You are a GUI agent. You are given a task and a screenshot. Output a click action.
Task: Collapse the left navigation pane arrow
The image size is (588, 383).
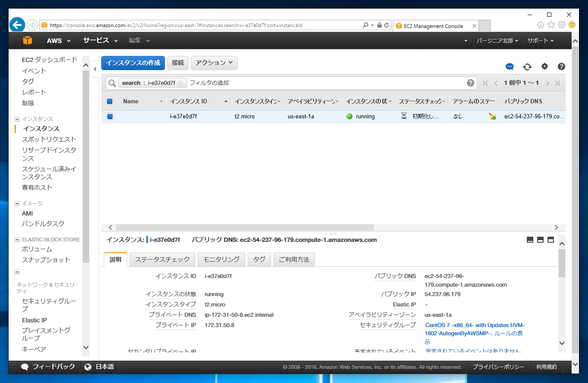(95, 69)
